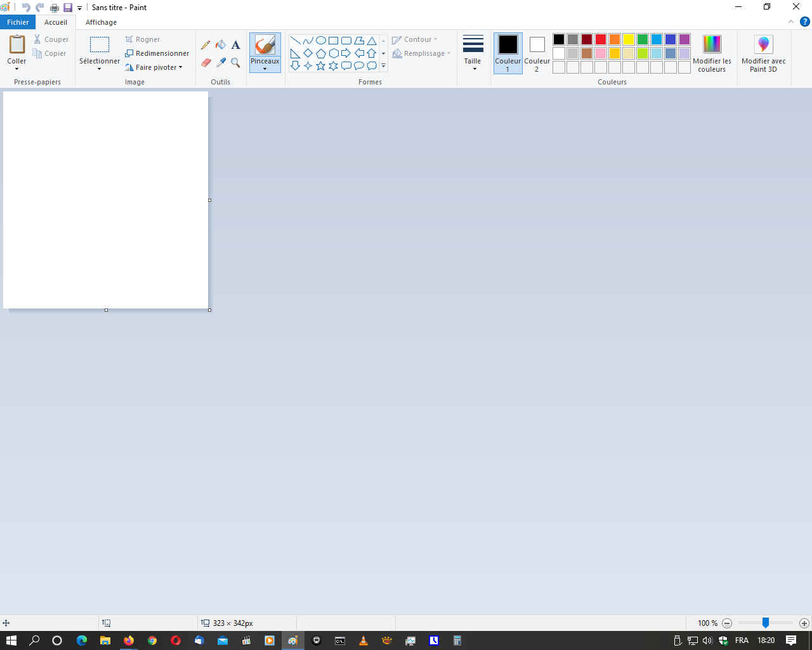Print via the title bar printer icon
Image resolution: width=812 pixels, height=650 pixels.
pyautogui.click(x=55, y=8)
